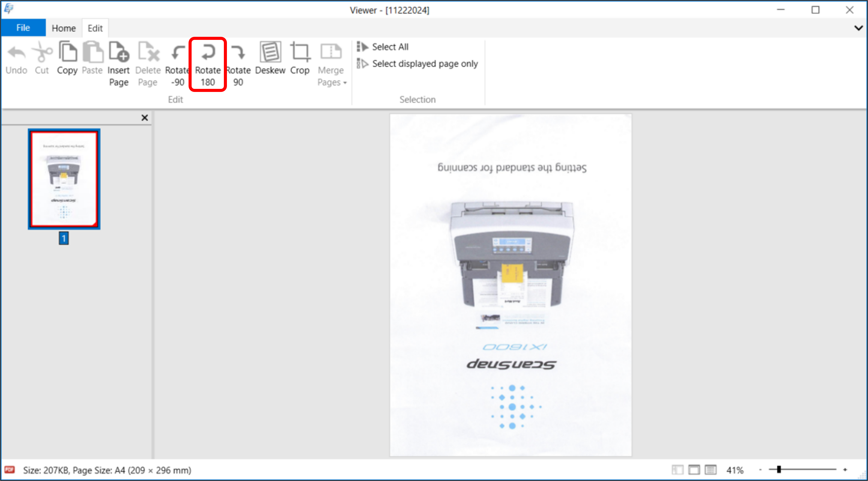Switch to single page view mode
This screenshot has height=481, width=868.
tap(694, 470)
